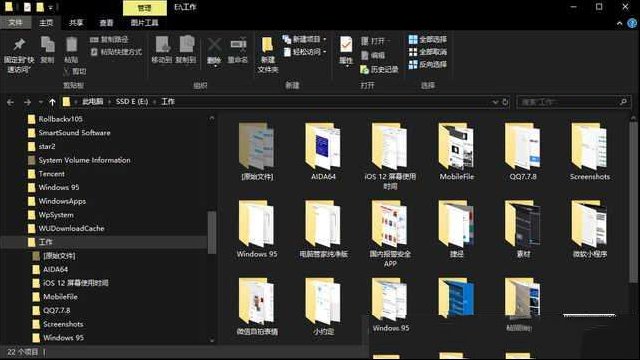Open the quick access toolbar customize arrow

(x=50, y=8)
